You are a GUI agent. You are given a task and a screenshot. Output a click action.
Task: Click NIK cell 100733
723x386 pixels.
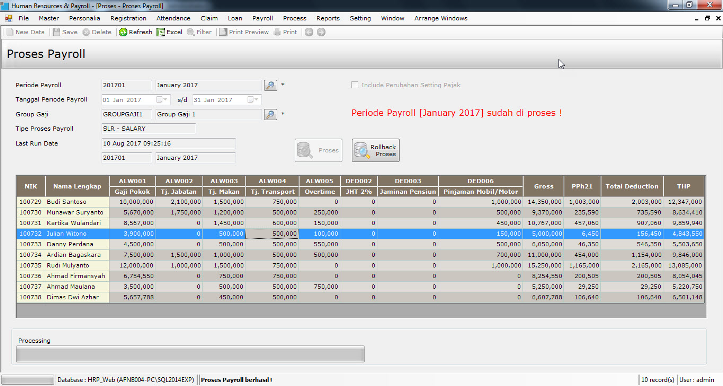[x=31, y=244]
